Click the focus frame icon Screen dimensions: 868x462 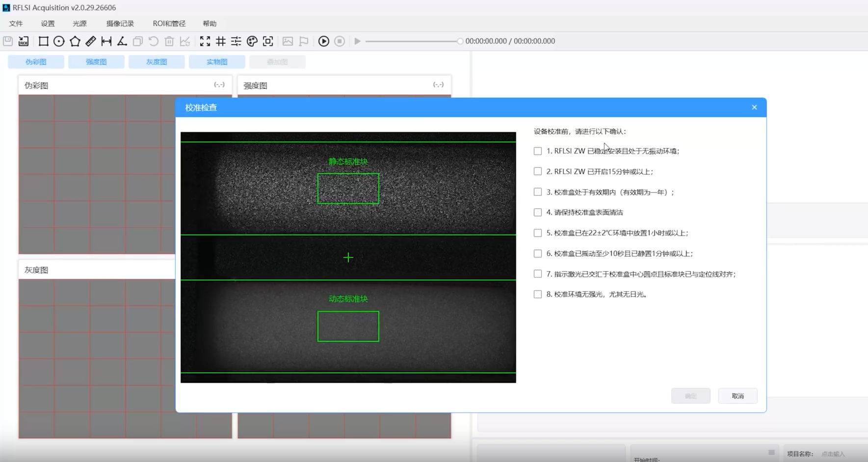coord(268,41)
